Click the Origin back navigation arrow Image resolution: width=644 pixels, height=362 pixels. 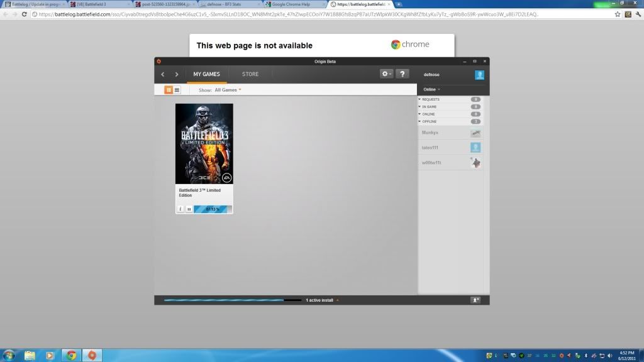(x=163, y=74)
